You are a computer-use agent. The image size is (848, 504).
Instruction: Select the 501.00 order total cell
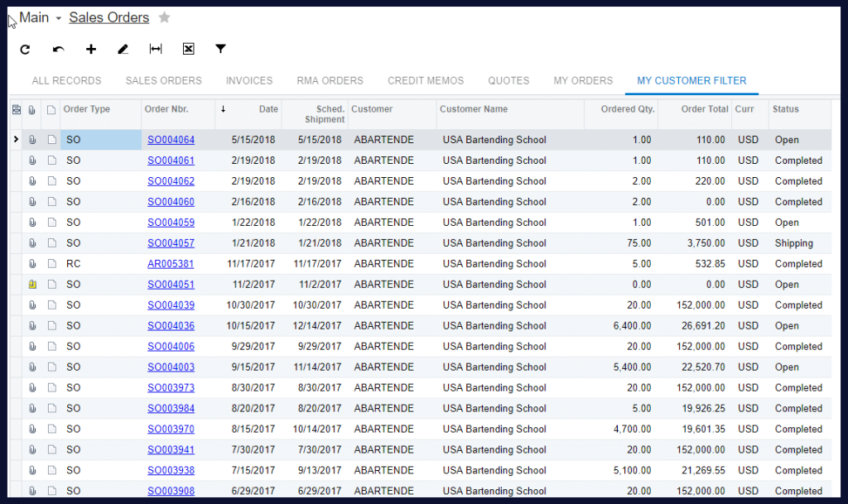[x=695, y=223]
